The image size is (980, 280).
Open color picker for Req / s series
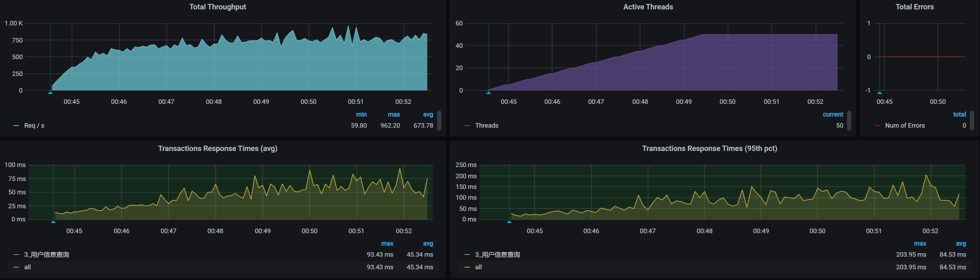[16, 126]
